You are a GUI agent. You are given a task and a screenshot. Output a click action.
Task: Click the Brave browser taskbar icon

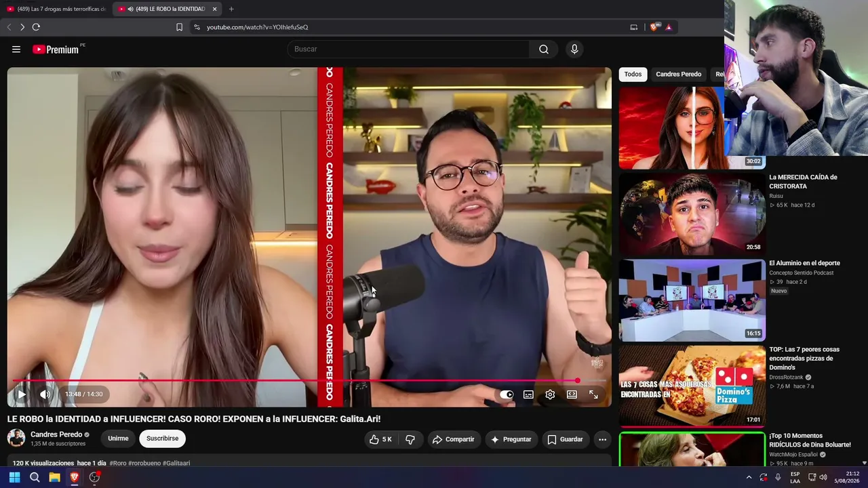coord(75,477)
